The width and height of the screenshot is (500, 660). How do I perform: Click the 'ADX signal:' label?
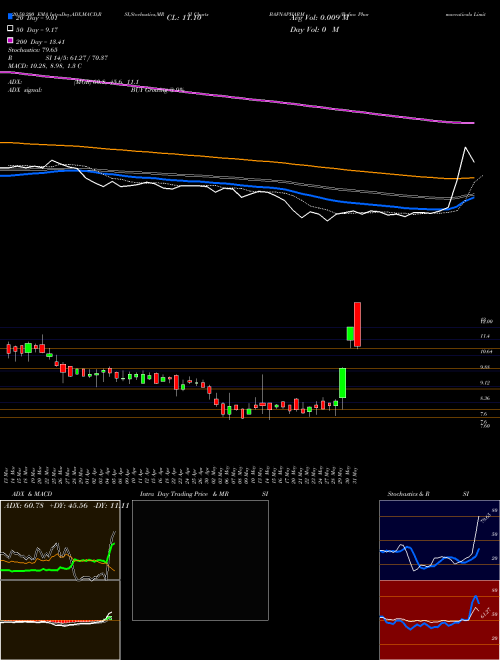25,90
